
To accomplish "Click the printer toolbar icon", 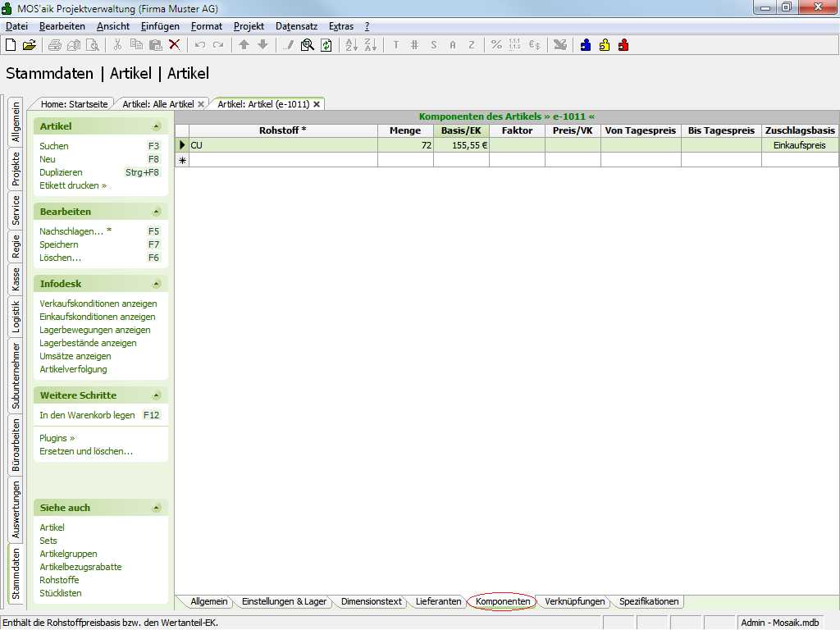I will coord(55,45).
